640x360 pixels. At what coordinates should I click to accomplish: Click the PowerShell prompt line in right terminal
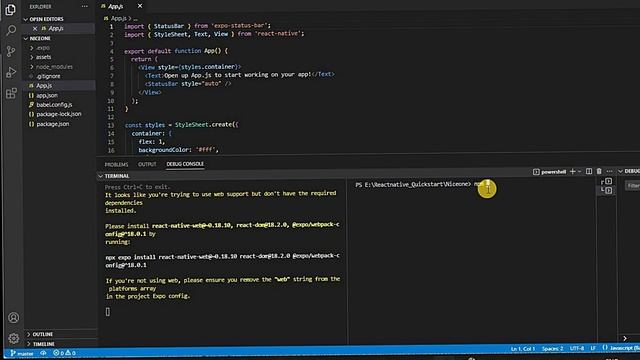coord(419,184)
